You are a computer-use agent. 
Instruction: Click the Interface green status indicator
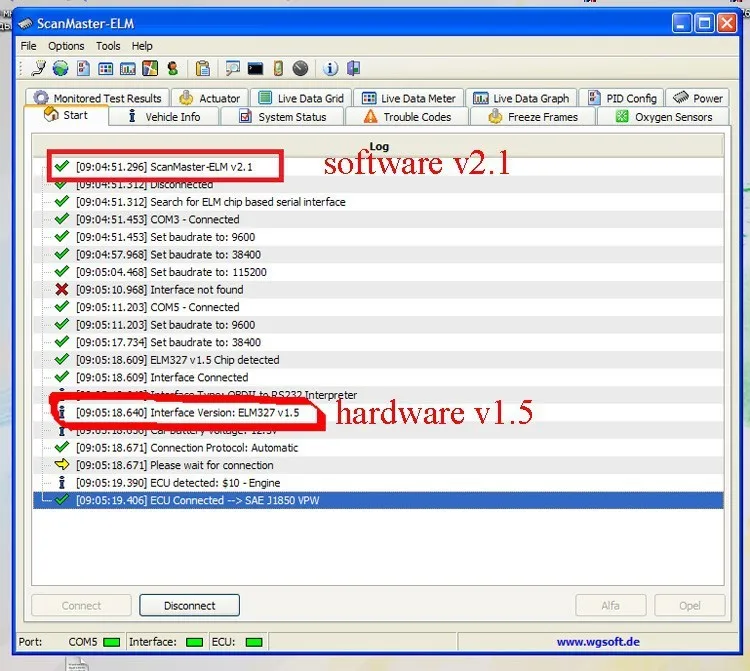(194, 642)
